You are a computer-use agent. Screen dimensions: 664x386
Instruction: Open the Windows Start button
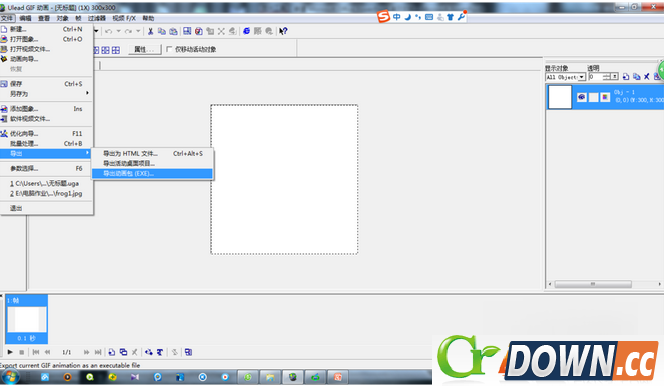click(x=10, y=377)
